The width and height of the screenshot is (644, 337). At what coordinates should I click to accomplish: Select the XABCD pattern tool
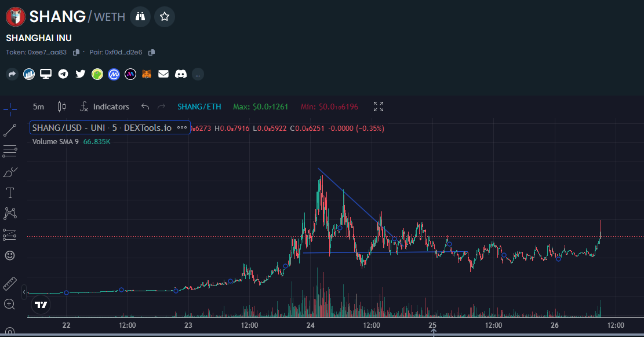(x=10, y=214)
